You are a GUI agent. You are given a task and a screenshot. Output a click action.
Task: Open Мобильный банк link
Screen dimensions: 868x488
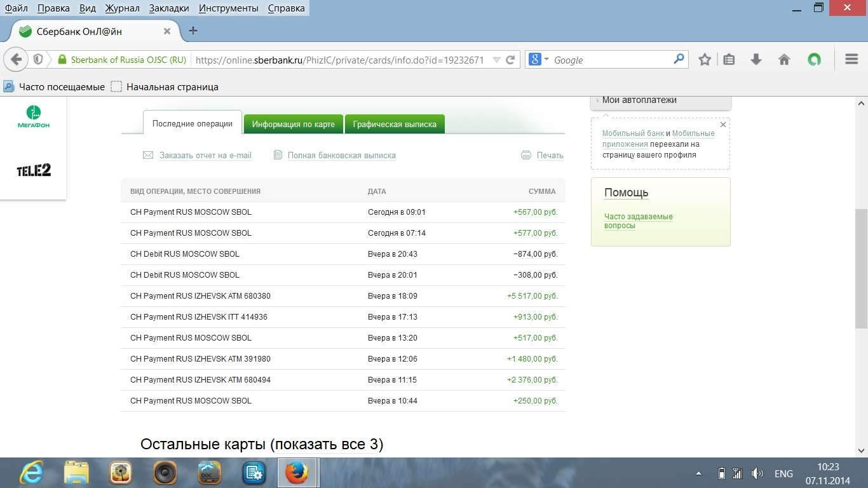[633, 133]
